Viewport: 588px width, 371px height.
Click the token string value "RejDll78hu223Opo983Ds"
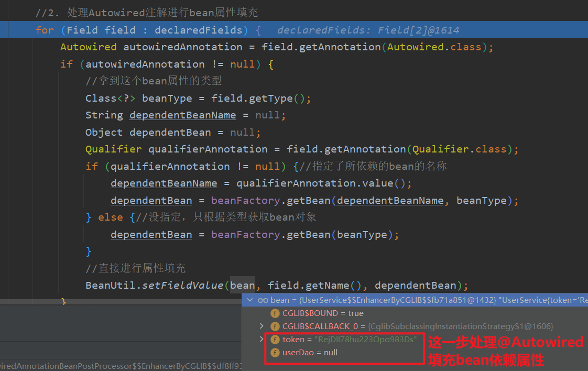365,340
